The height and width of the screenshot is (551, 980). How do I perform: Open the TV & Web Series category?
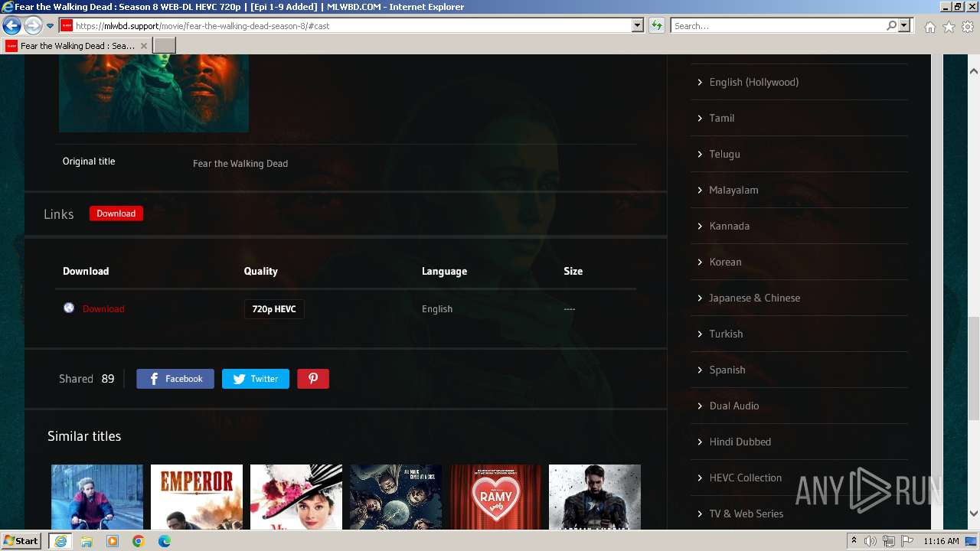pyautogui.click(x=746, y=514)
